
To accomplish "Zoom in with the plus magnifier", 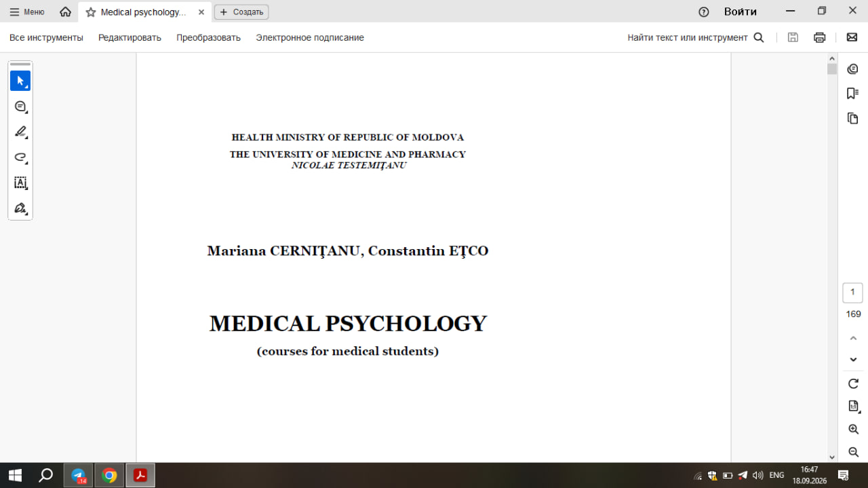I will click(x=853, y=429).
